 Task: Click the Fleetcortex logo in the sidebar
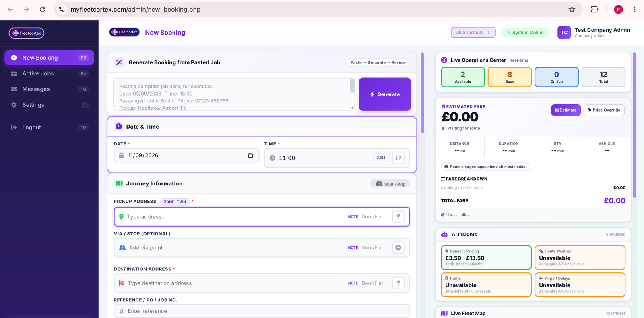[27, 33]
